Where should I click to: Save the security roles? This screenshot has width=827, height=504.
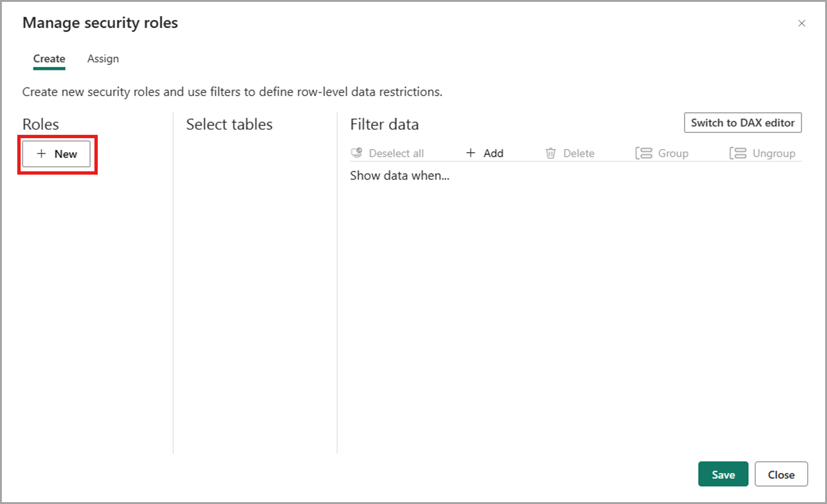tap(723, 474)
